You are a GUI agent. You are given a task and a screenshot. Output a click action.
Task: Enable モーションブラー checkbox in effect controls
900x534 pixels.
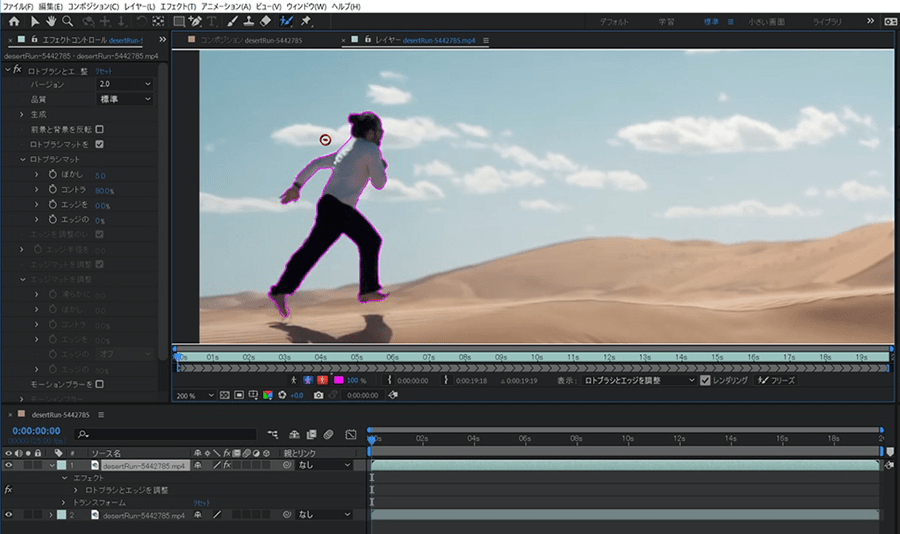[x=99, y=383]
